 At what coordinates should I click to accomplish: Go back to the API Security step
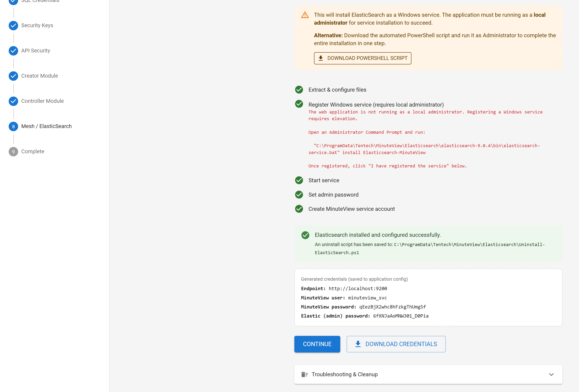[36, 50]
